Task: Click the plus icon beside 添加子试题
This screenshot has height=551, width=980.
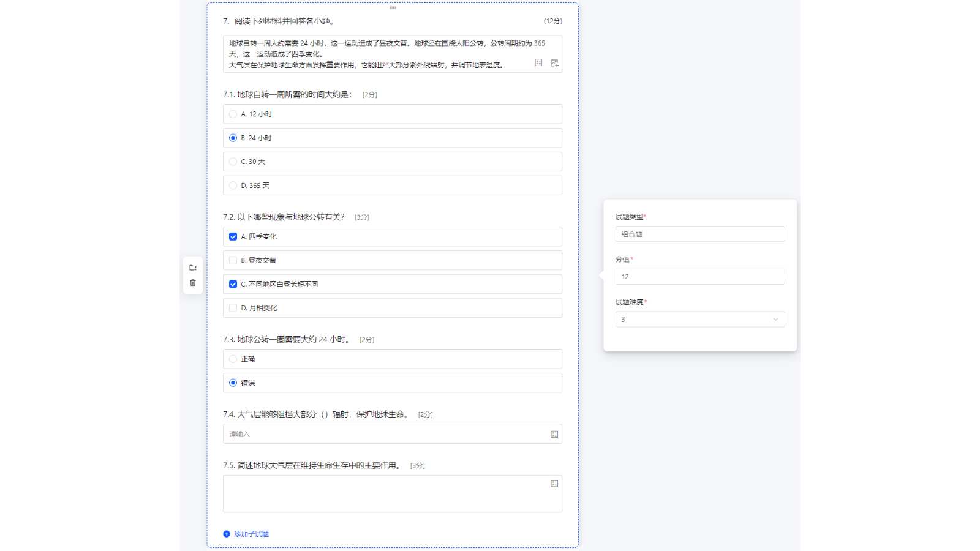Action: (x=226, y=533)
